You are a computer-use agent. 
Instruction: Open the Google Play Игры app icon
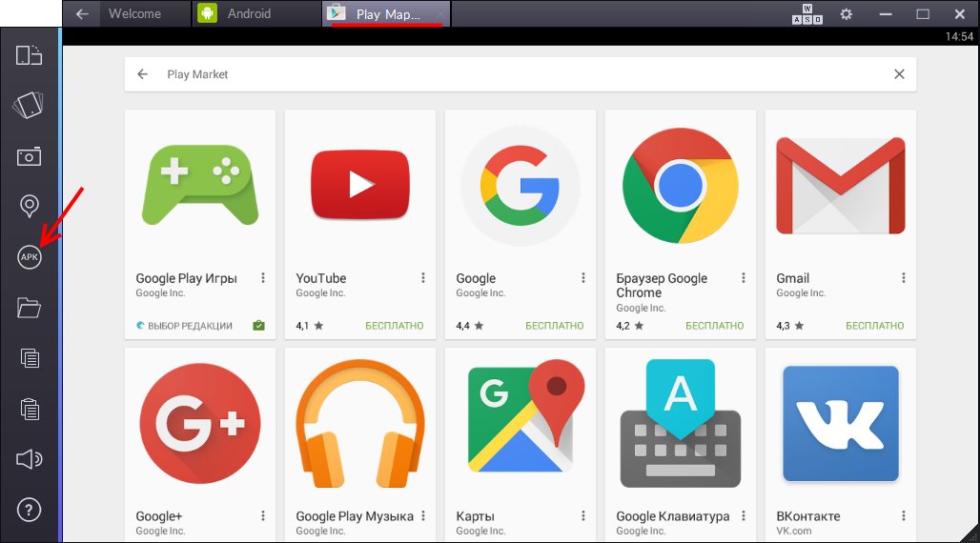(200, 185)
